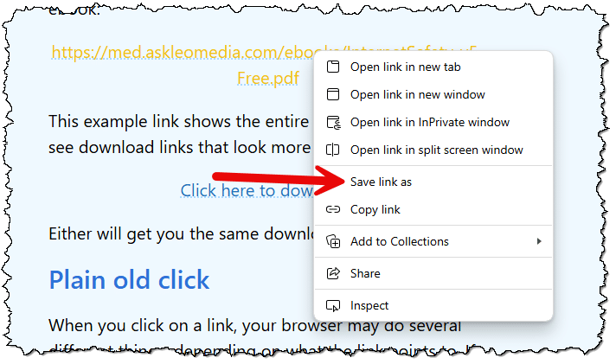The height and width of the screenshot is (364, 616).
Task: Click the Inspect cursor icon
Action: [x=333, y=305]
